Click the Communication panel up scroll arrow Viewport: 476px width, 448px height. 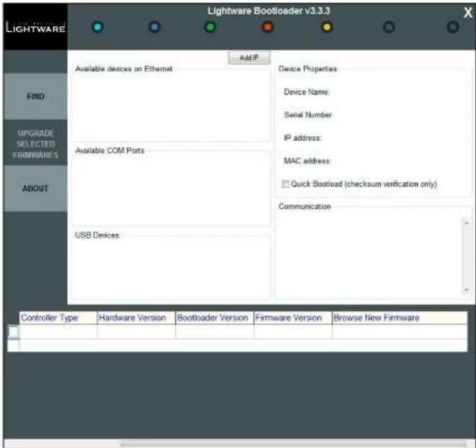(467, 223)
